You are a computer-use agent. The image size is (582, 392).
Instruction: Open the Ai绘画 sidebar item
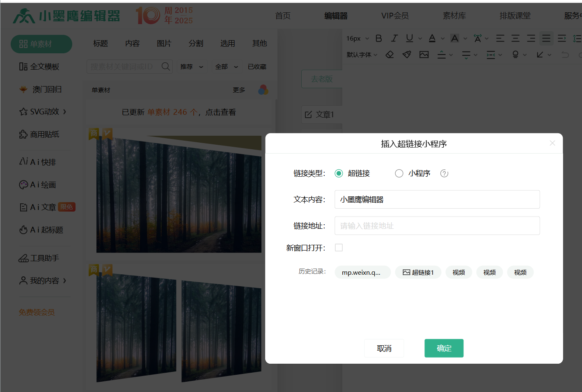(38, 185)
